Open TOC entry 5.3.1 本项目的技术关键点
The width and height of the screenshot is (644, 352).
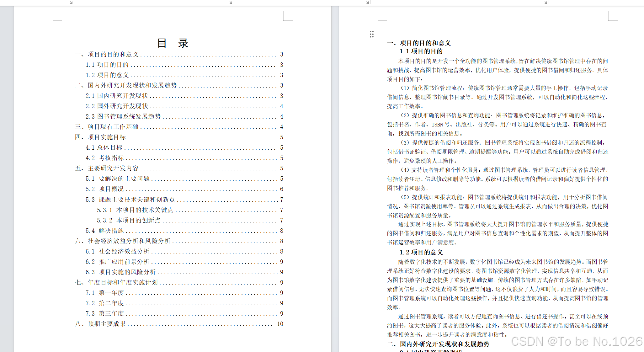point(135,210)
